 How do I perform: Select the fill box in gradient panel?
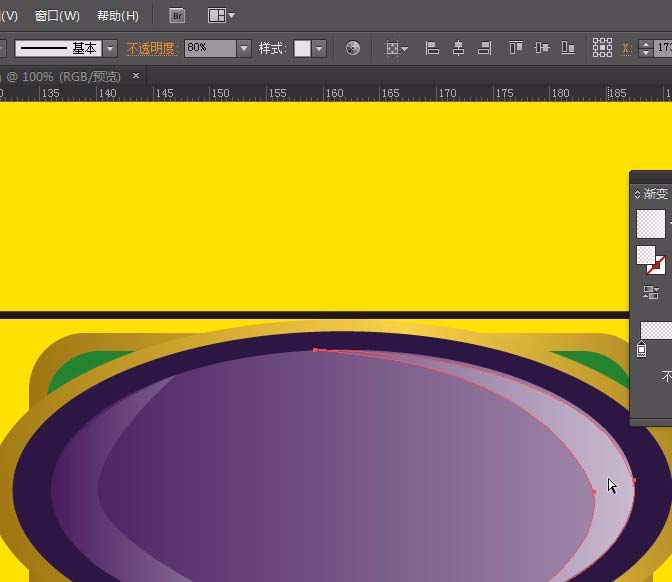tap(645, 255)
